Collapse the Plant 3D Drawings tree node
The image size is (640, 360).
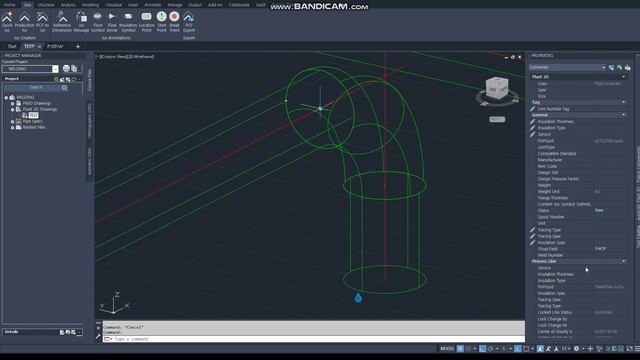(12, 109)
